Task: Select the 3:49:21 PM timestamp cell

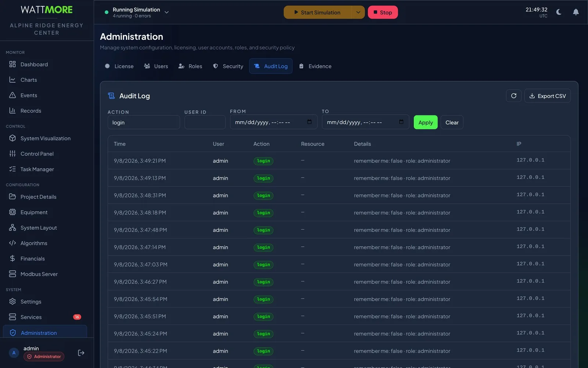Action: click(x=140, y=161)
